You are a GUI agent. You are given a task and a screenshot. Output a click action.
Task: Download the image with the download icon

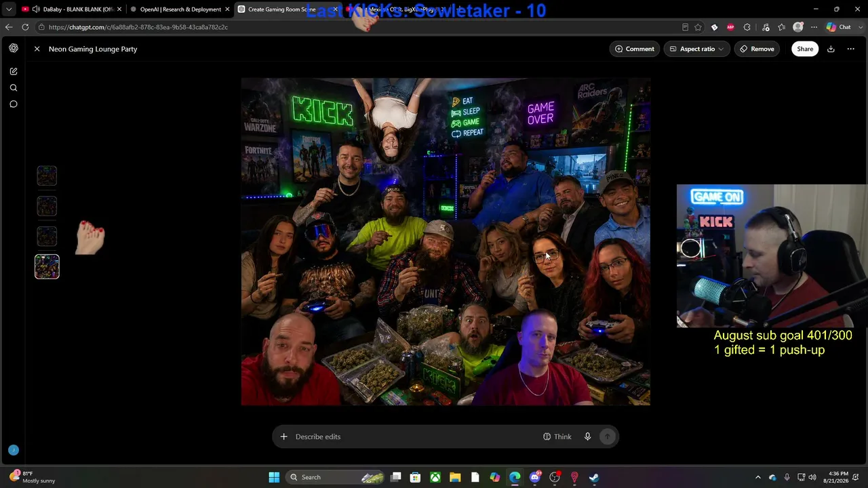coord(831,49)
